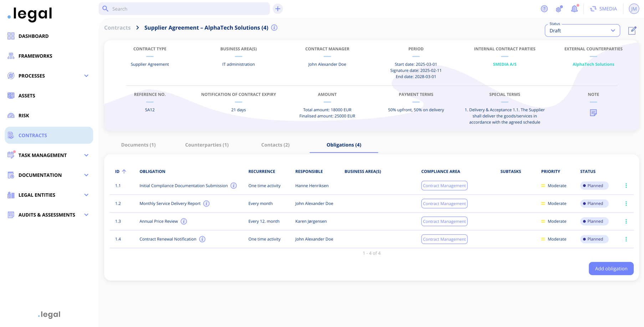Image resolution: width=644 pixels, height=327 pixels.
Task: Click info icon for Initial Compliance Documentation Submission
Action: point(234,186)
